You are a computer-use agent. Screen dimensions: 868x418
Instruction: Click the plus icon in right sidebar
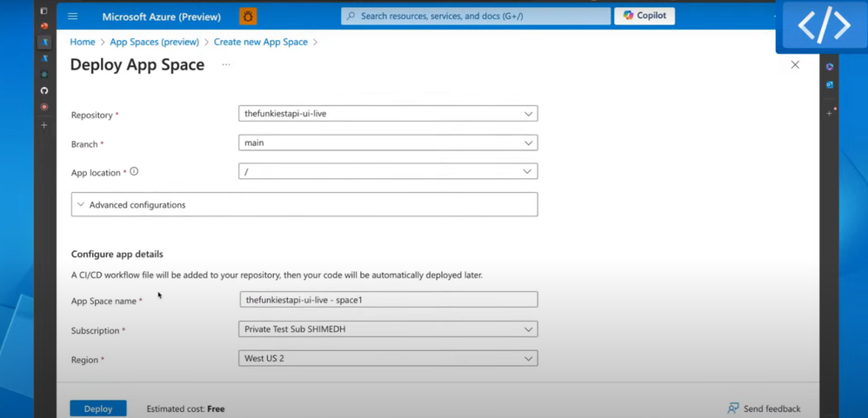pos(829,113)
